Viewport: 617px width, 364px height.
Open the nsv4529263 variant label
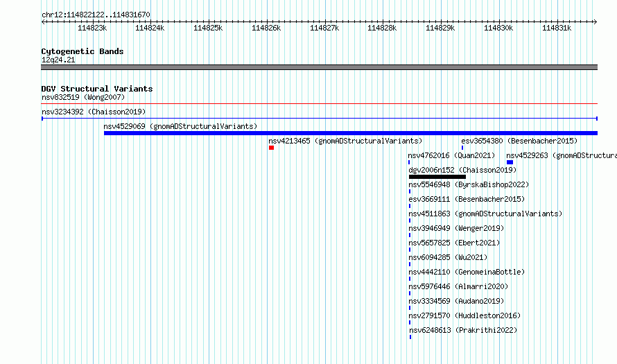pyautogui.click(x=562, y=155)
